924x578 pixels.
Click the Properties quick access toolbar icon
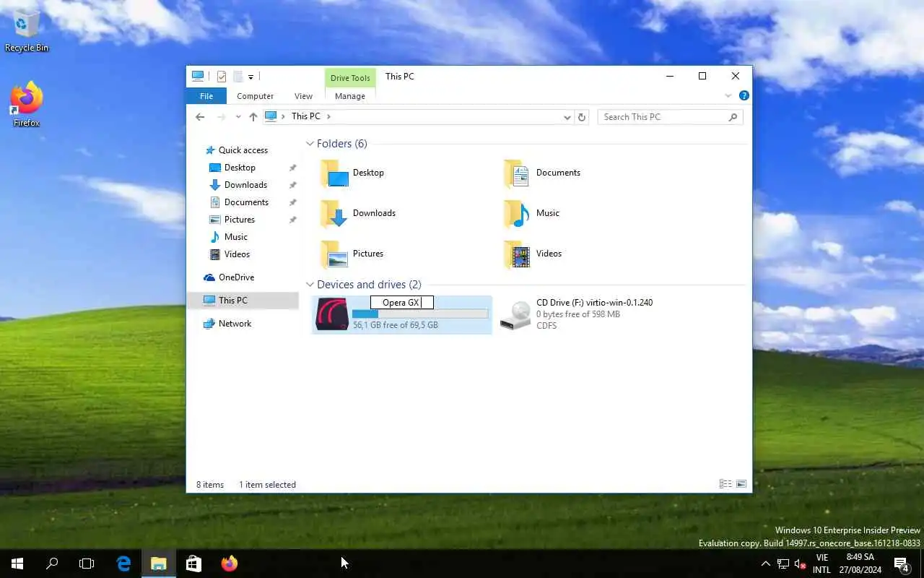coord(222,76)
